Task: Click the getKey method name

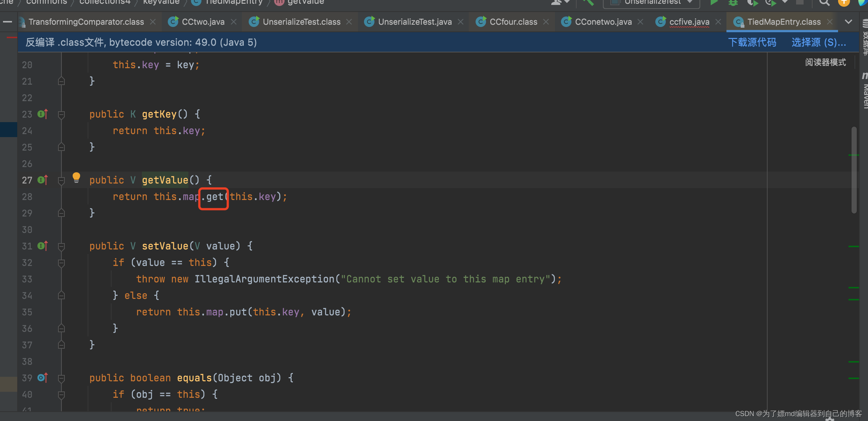Action: (x=159, y=114)
